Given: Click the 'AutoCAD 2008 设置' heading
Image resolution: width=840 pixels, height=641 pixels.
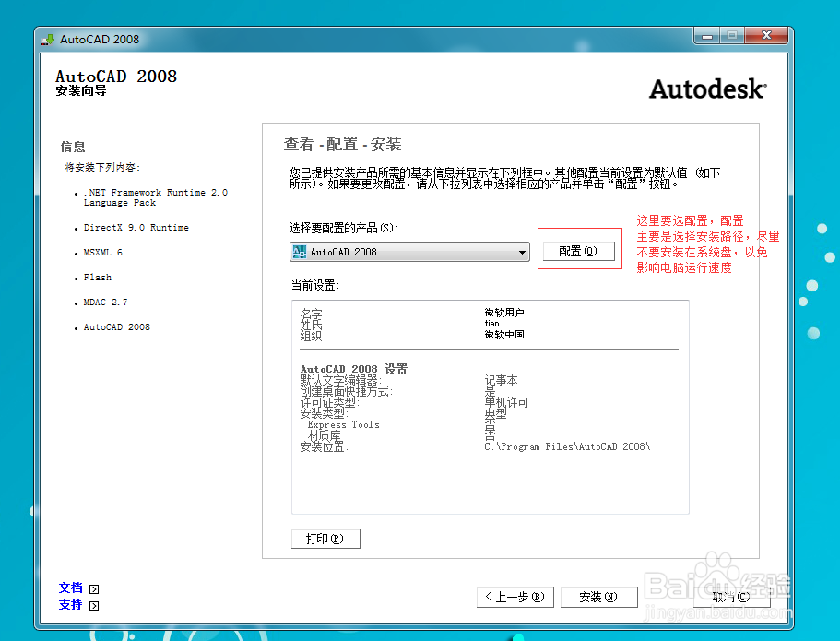Looking at the screenshot, I should click(x=354, y=369).
